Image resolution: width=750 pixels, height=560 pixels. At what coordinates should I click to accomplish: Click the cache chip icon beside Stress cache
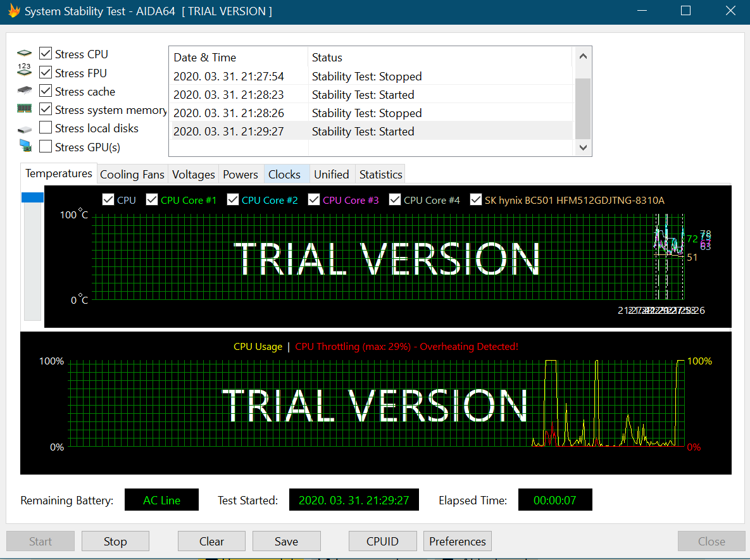(x=25, y=90)
